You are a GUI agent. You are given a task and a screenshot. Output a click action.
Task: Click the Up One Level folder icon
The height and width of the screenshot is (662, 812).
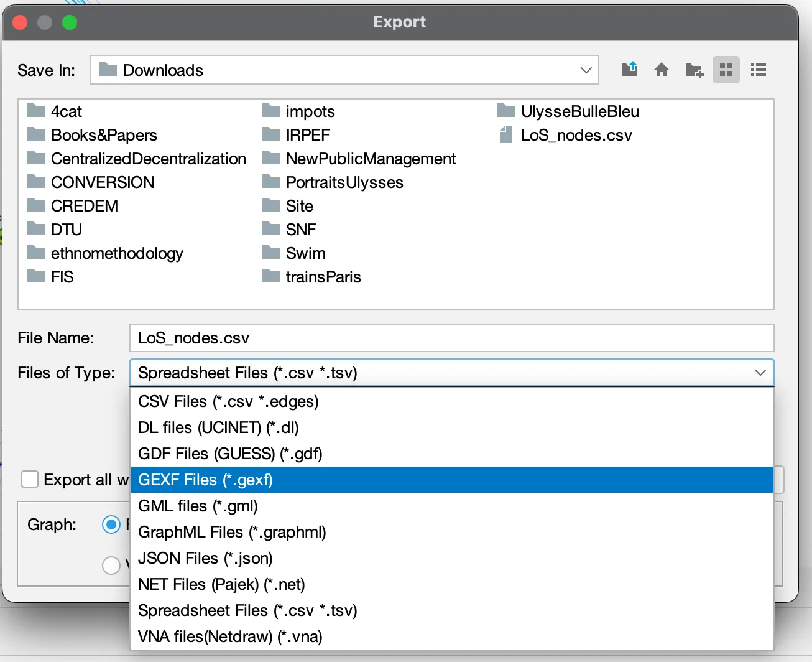629,70
